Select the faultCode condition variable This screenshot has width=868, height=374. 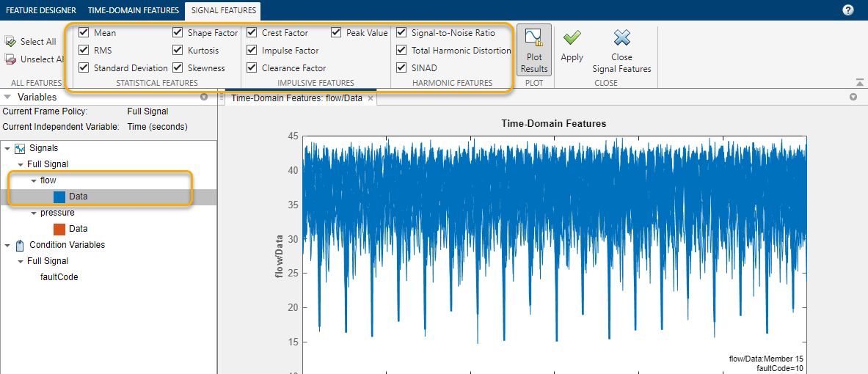(x=59, y=277)
